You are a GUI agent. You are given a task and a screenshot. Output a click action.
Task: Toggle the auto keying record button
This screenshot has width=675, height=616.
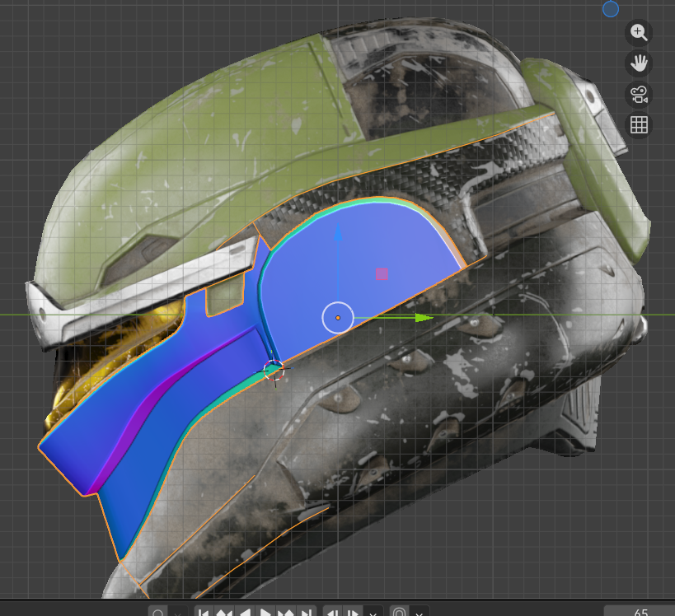157,612
